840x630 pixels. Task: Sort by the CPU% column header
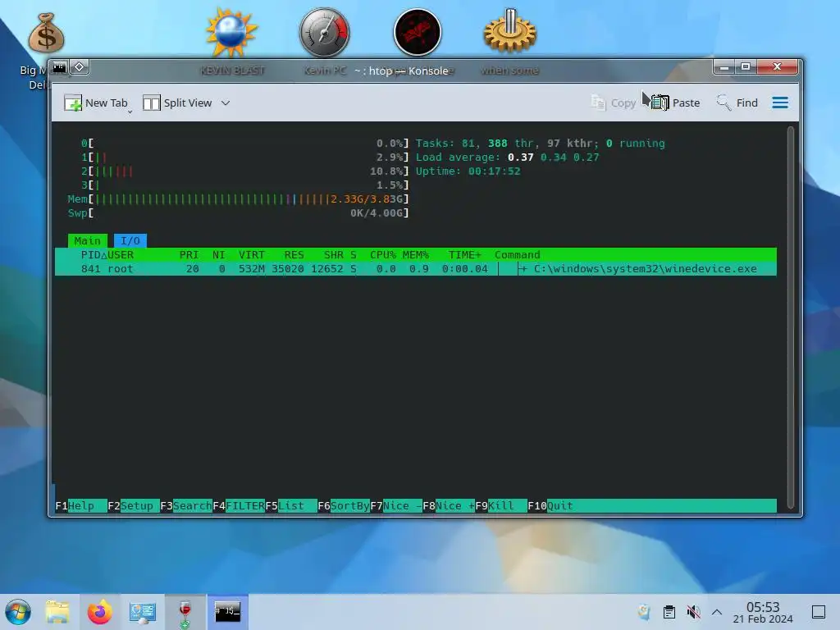click(382, 255)
